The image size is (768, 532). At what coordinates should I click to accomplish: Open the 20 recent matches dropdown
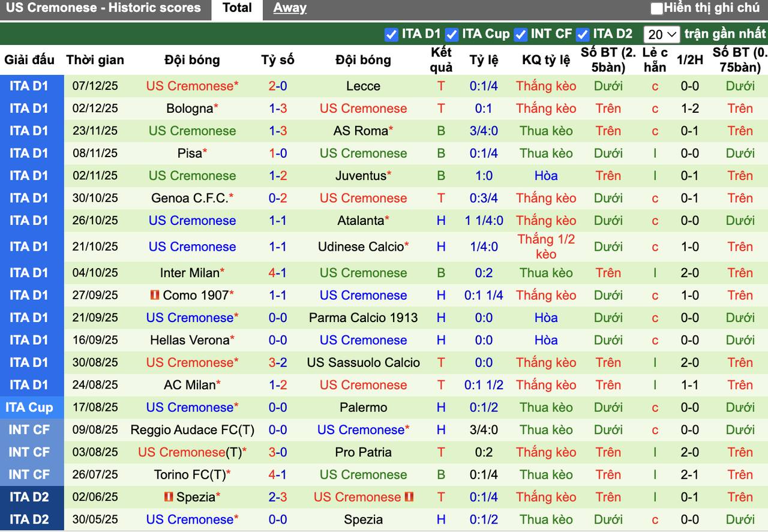point(662,34)
